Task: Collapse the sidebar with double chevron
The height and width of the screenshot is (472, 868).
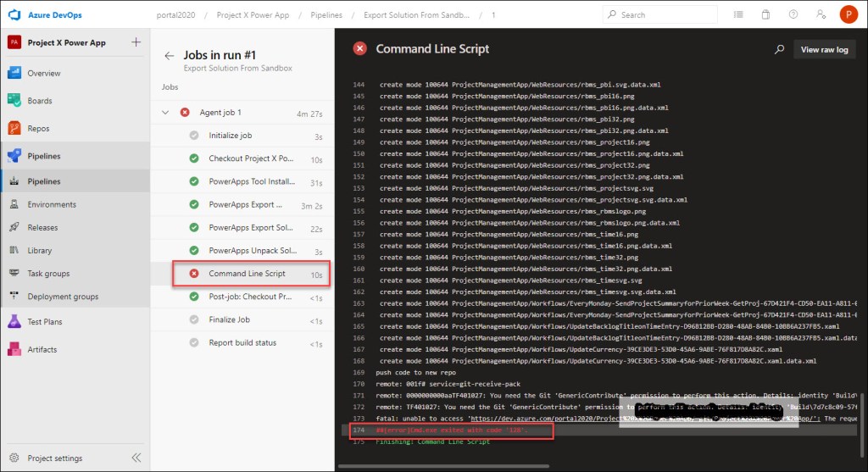Action: tap(136, 458)
